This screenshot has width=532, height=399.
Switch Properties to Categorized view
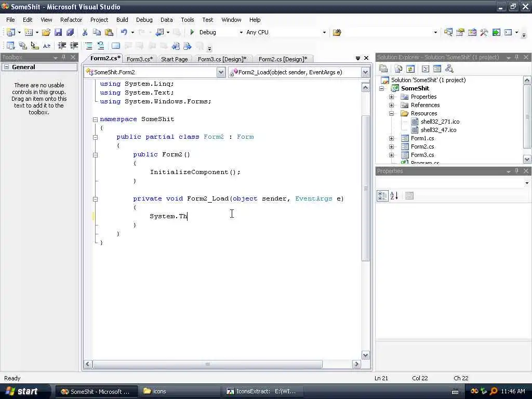[382, 195]
